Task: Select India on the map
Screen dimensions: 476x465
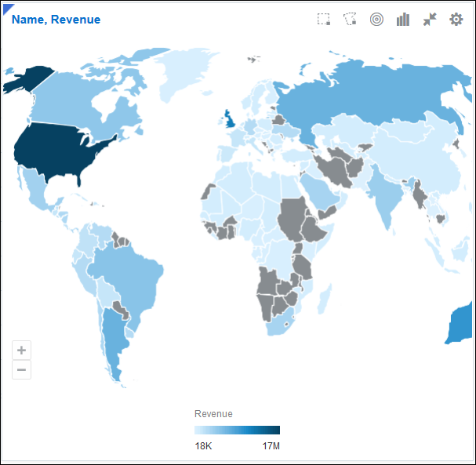Action: [x=384, y=196]
